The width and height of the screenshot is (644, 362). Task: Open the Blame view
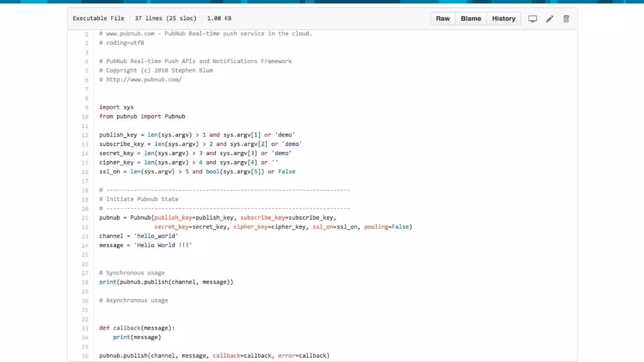tap(471, 19)
